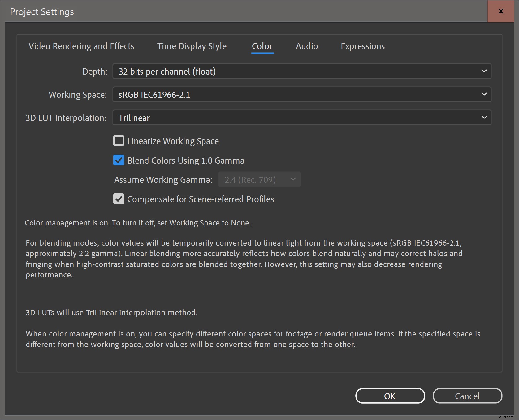Close the Project Settings dialog
This screenshot has width=519, height=420.
pyautogui.click(x=500, y=11)
